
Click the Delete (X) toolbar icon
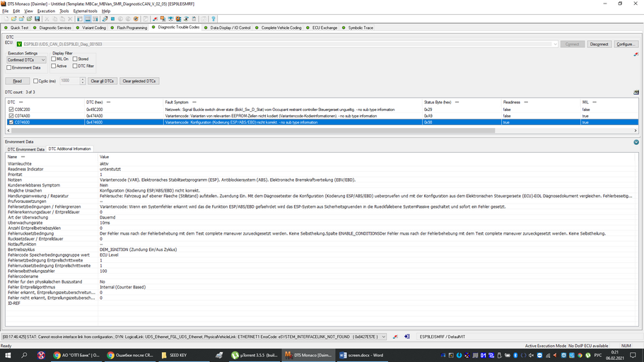(x=70, y=19)
